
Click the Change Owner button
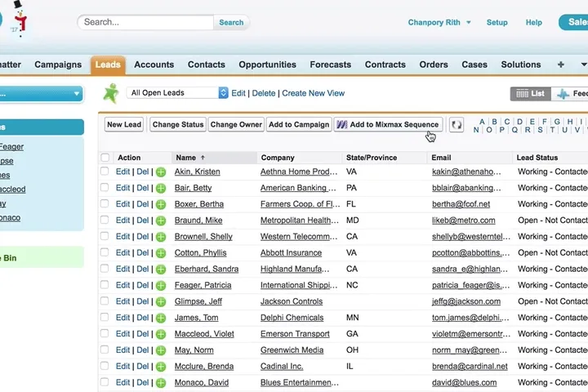point(236,124)
